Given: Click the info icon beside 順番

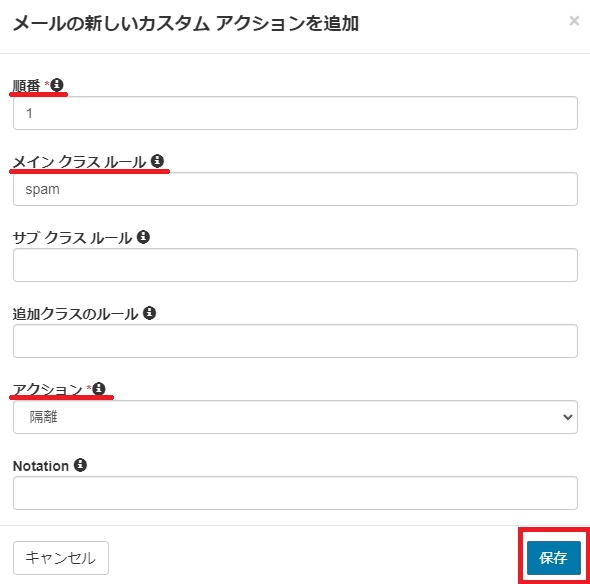Looking at the screenshot, I should pos(57,85).
